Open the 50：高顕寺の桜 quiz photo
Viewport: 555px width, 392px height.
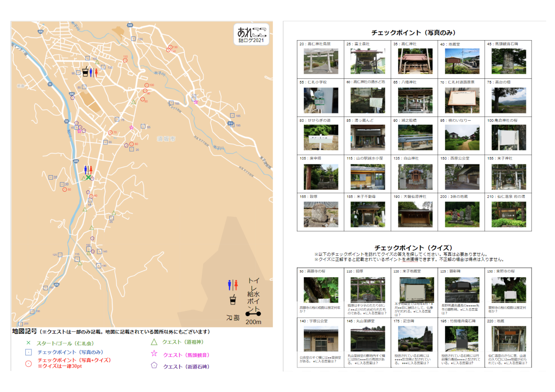click(x=321, y=290)
